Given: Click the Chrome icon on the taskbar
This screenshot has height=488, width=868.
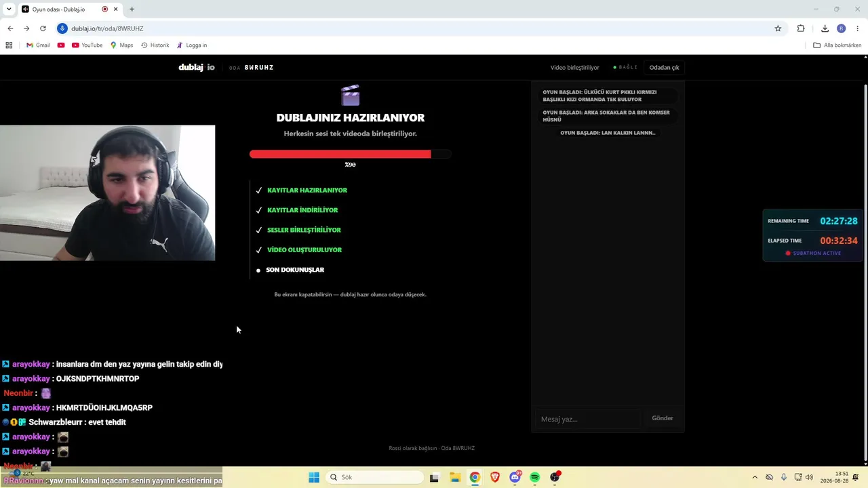Looking at the screenshot, I should (475, 477).
